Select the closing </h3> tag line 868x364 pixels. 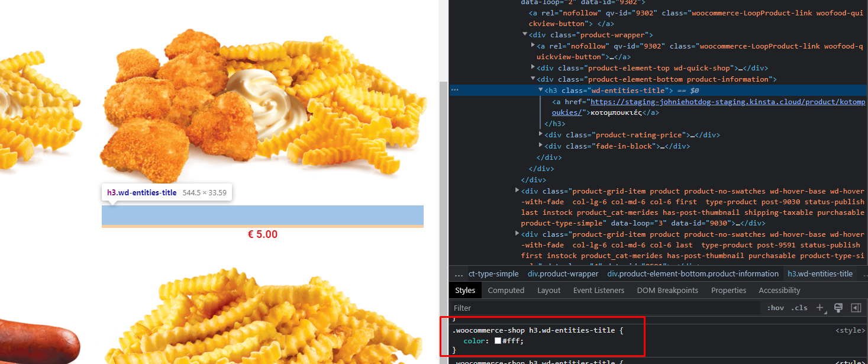pyautogui.click(x=555, y=124)
